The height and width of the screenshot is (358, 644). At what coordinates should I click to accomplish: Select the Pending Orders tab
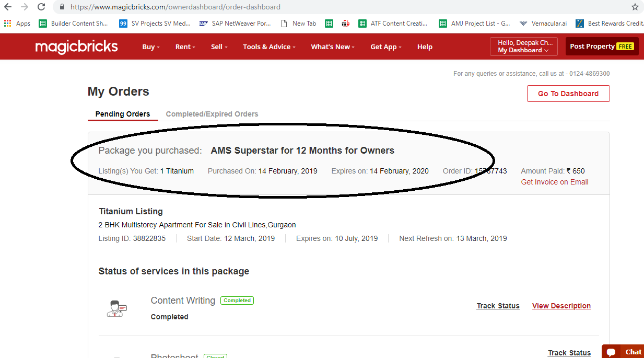click(x=123, y=114)
